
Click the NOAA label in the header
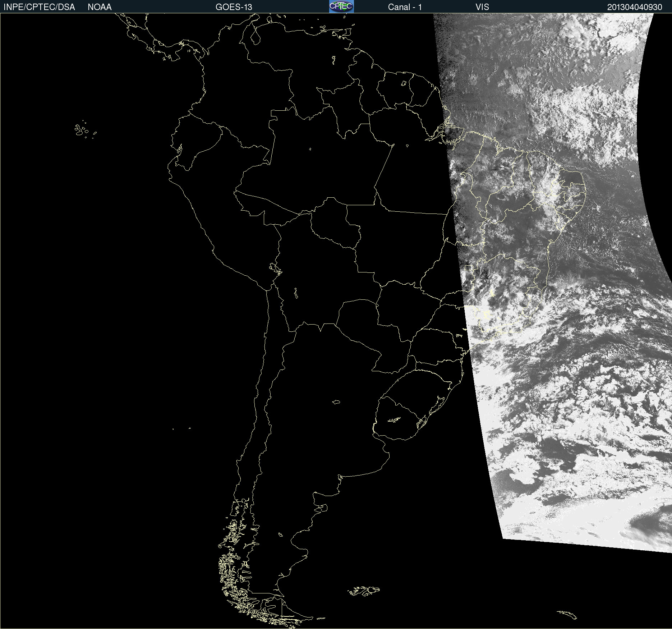click(100, 7)
